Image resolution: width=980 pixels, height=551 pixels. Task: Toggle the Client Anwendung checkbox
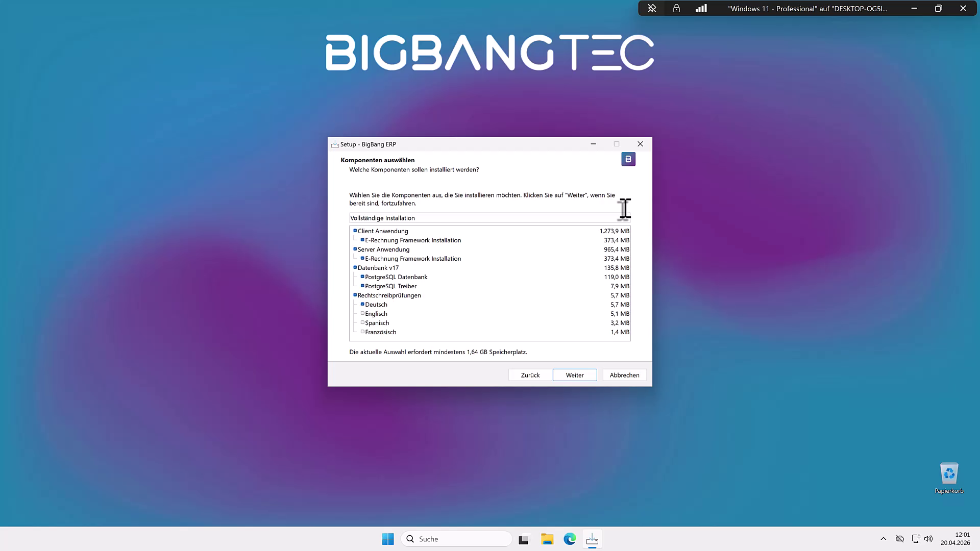pyautogui.click(x=355, y=231)
